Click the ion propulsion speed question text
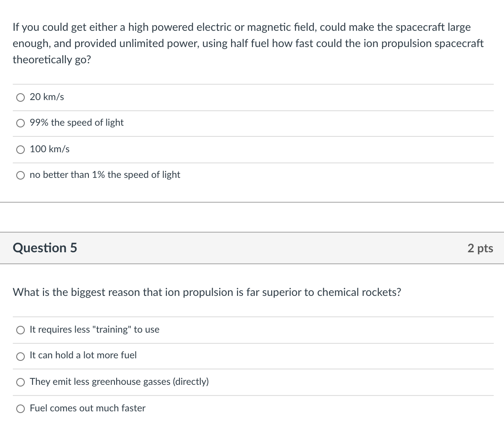 coord(248,43)
